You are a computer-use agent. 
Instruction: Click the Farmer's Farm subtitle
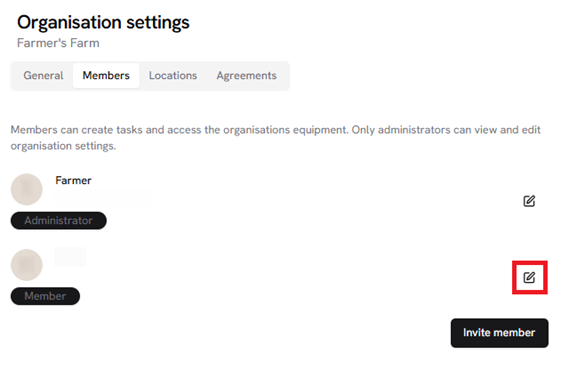coord(58,43)
